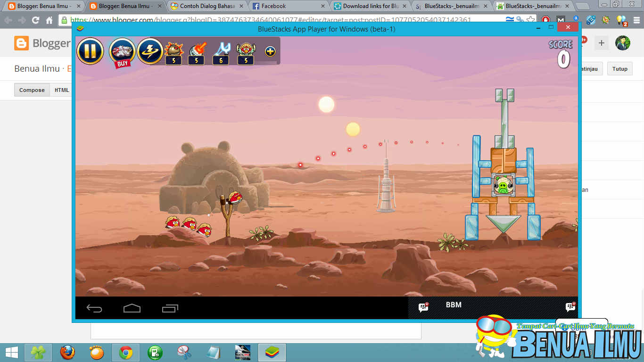Open BlueStacks from the taskbar
This screenshot has height=362, width=644.
pos(272,353)
